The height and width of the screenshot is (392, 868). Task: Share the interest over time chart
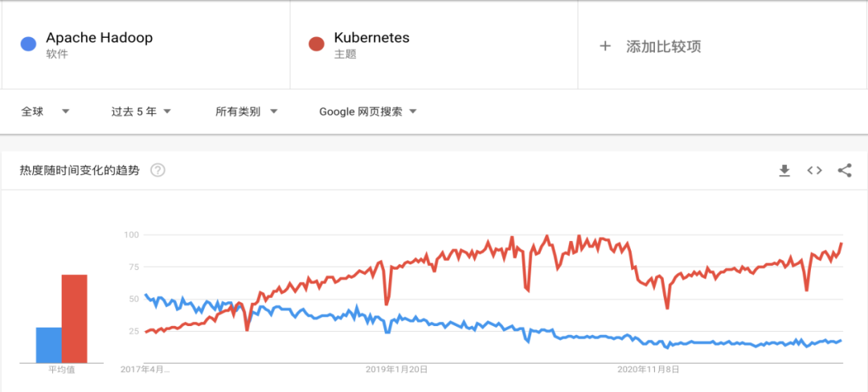845,170
